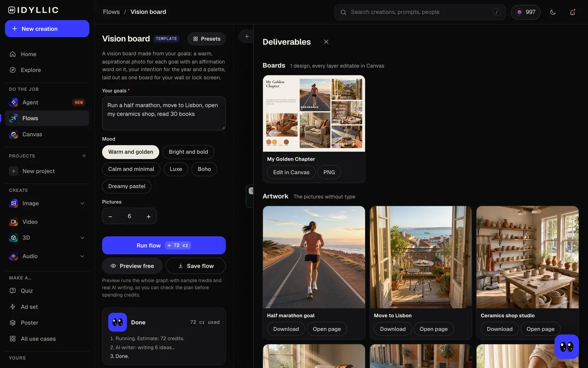Expand the 3D submenu
588x368 pixels.
click(82, 238)
